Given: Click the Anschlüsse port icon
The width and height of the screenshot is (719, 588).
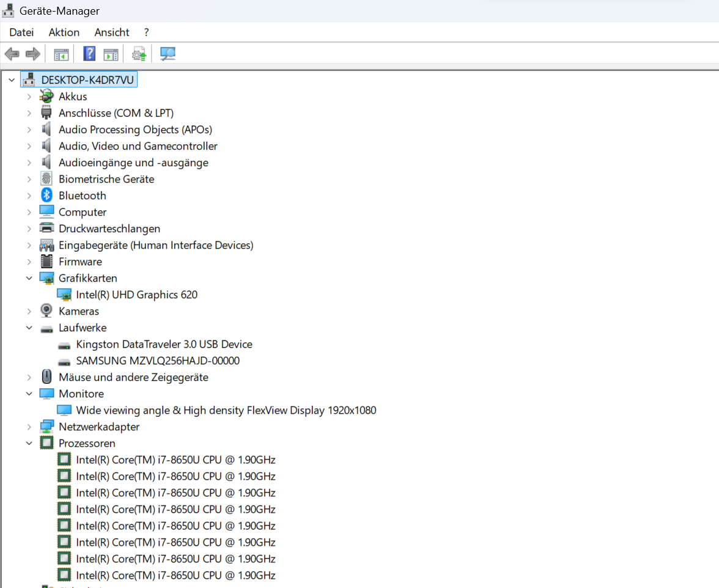Looking at the screenshot, I should pyautogui.click(x=46, y=112).
